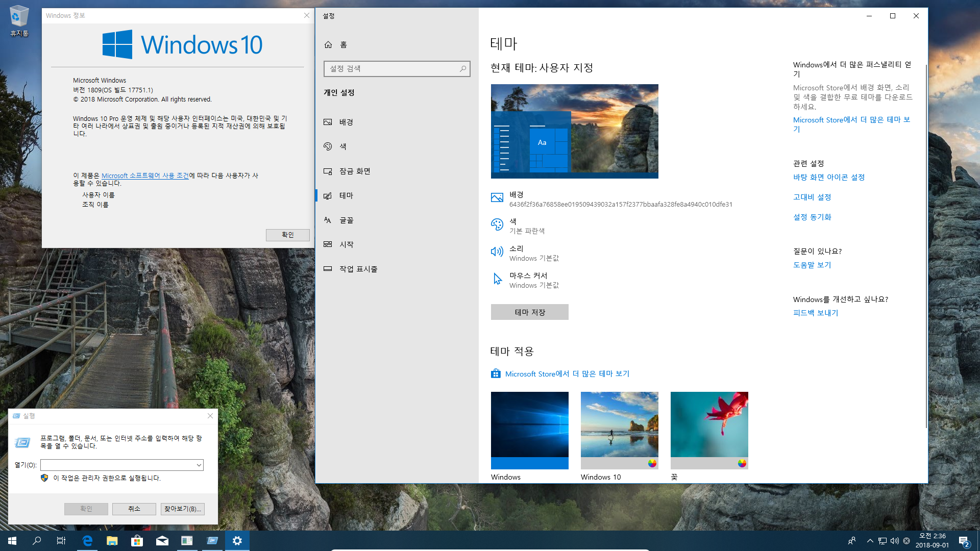
Task: Open the People icon in system tray
Action: click(x=851, y=541)
